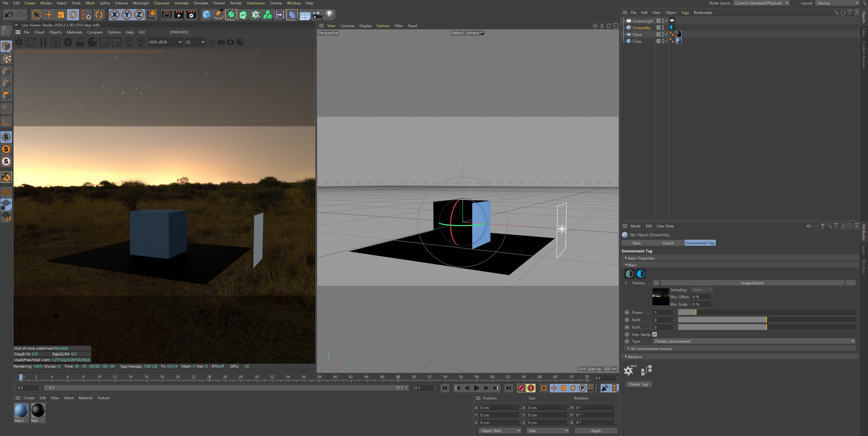Open Object Manager Tags menu
This screenshot has height=436, width=868.
click(x=685, y=12)
